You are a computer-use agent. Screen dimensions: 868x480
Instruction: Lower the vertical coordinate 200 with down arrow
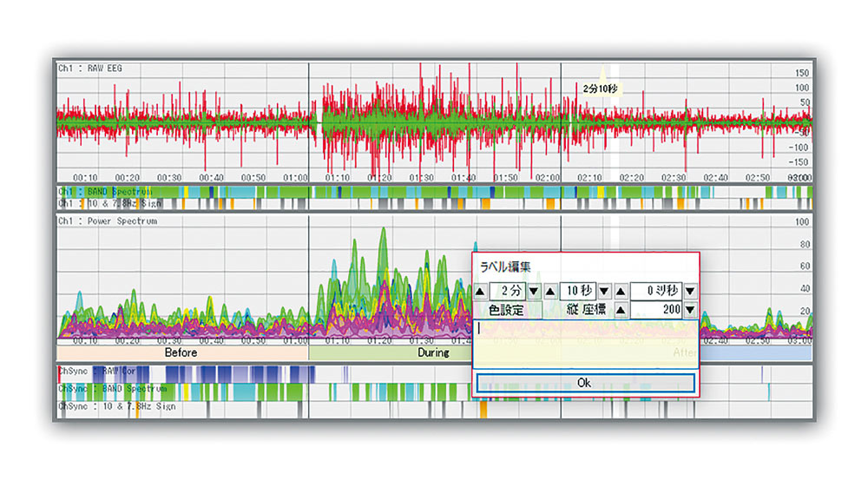click(x=689, y=309)
